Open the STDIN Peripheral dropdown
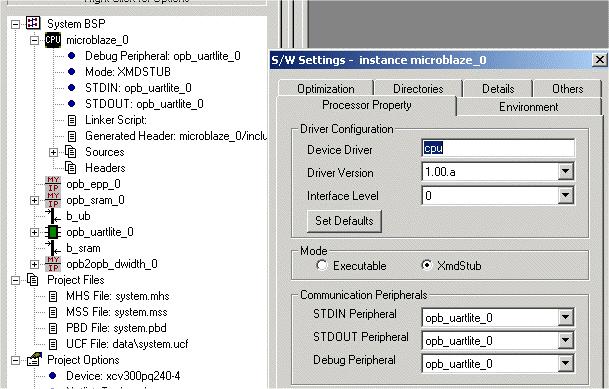 [566, 317]
